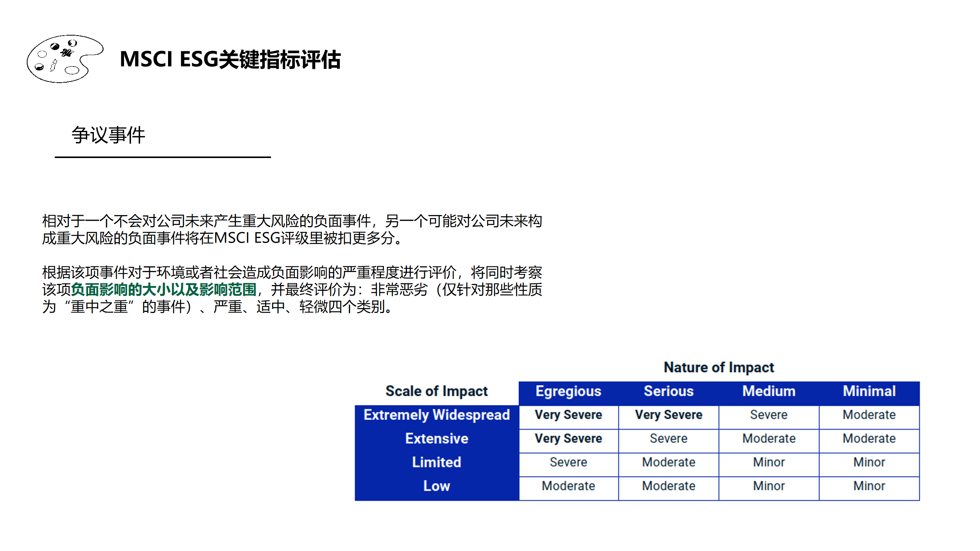
Task: Click the green bold text 负面影响的大小以及影响范围
Action: [x=164, y=290]
